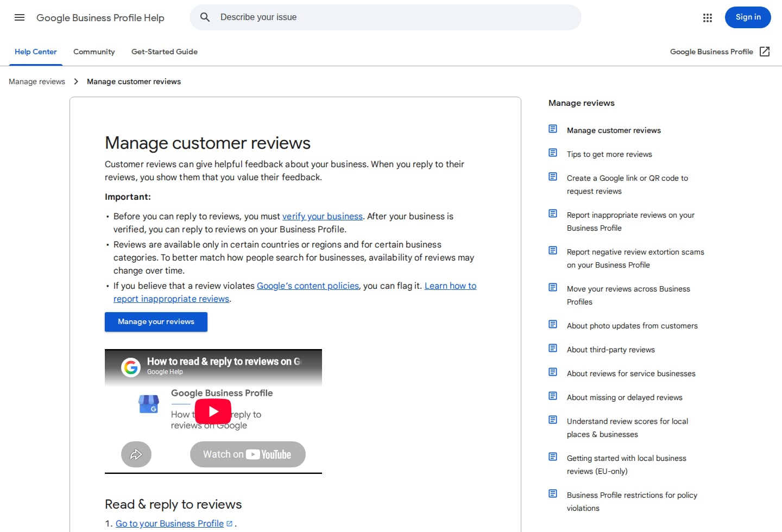The image size is (782, 532).
Task: Click the Manage reviews sidebar heading
Action: 582,103
